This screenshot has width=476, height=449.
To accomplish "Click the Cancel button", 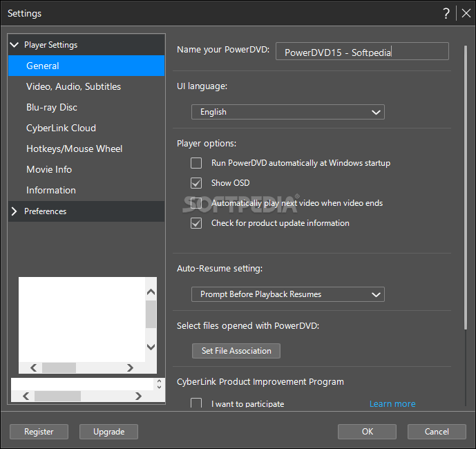I will tap(437, 432).
